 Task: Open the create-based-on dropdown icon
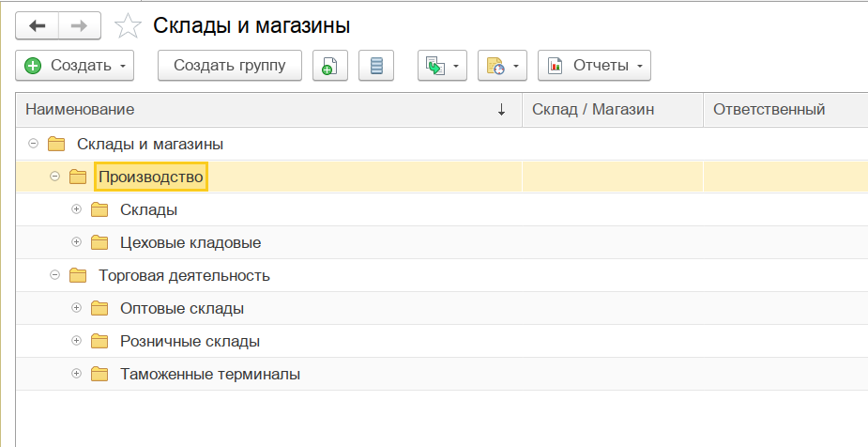[x=442, y=66]
